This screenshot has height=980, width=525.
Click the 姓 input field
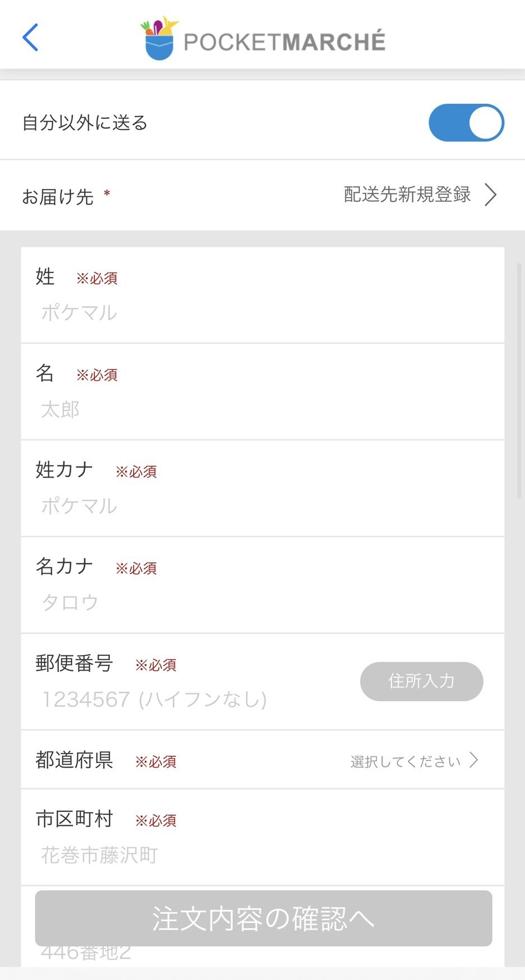tap(262, 313)
